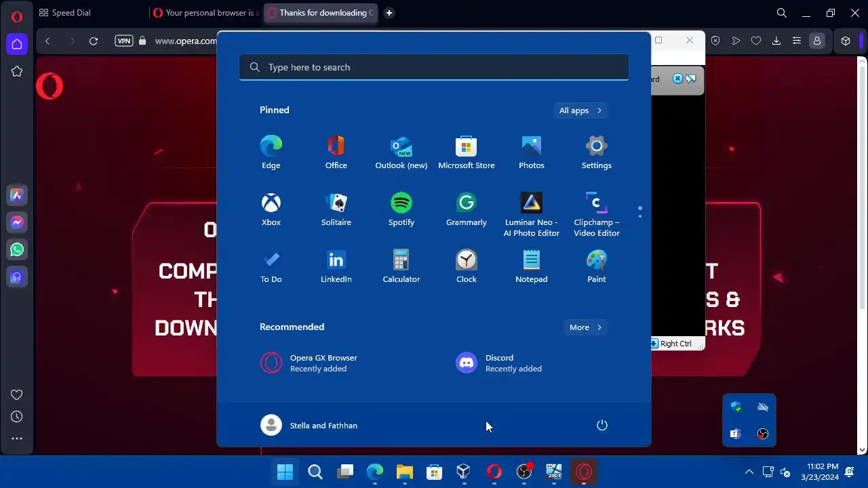Open Opera sidebar three-dot settings

(x=17, y=439)
